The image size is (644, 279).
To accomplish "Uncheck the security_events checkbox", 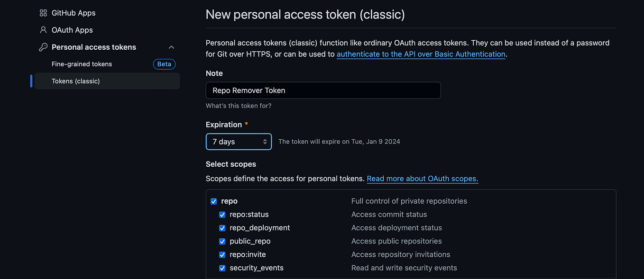I will 222,268.
